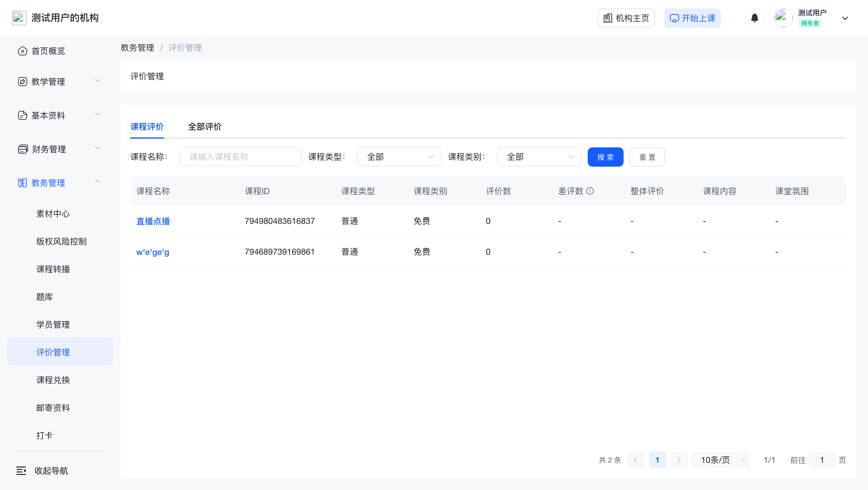Image resolution: width=868 pixels, height=490 pixels.
Task: Click the 收起导航 collapse icon
Action: coord(21,470)
